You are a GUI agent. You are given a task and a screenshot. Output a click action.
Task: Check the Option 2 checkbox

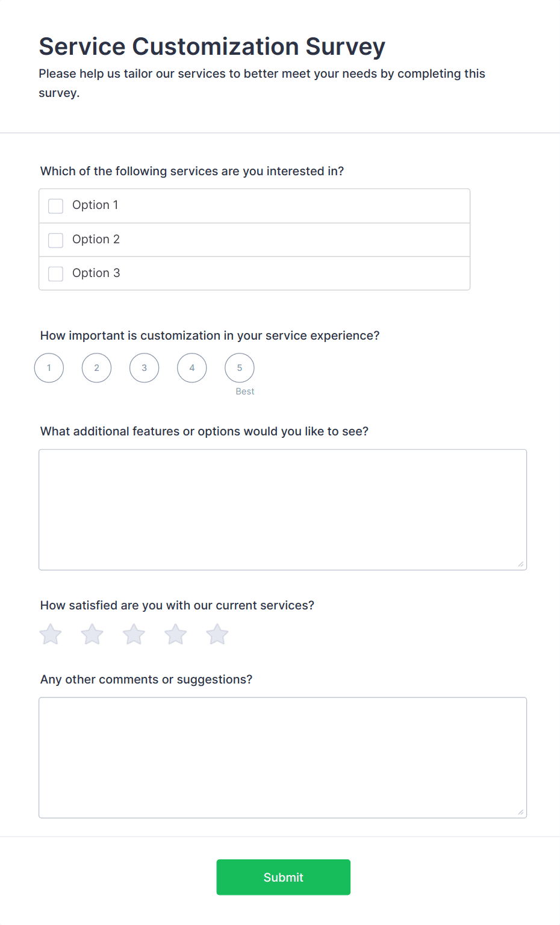55,240
